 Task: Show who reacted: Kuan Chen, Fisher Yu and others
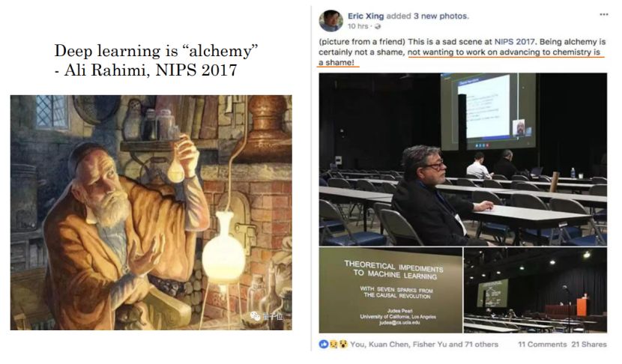point(424,345)
